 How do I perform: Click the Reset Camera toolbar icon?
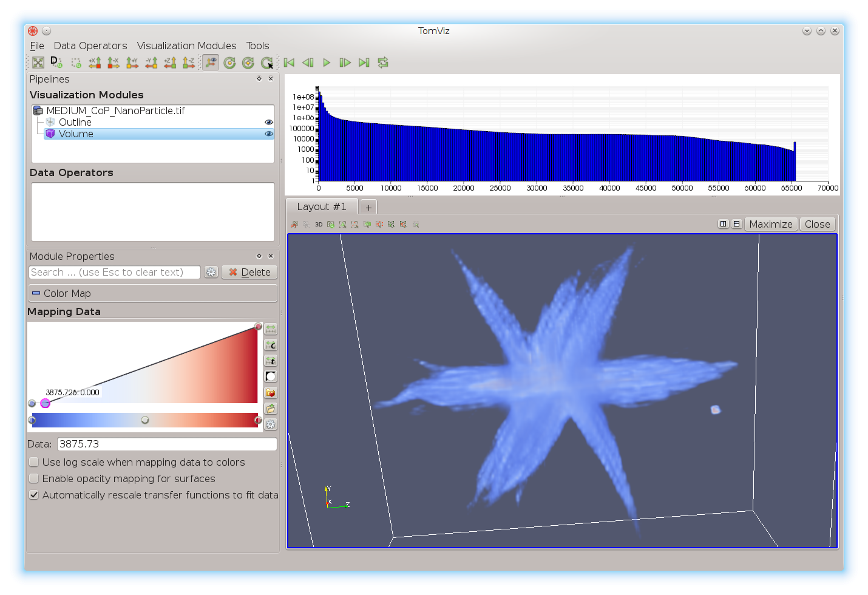click(38, 63)
